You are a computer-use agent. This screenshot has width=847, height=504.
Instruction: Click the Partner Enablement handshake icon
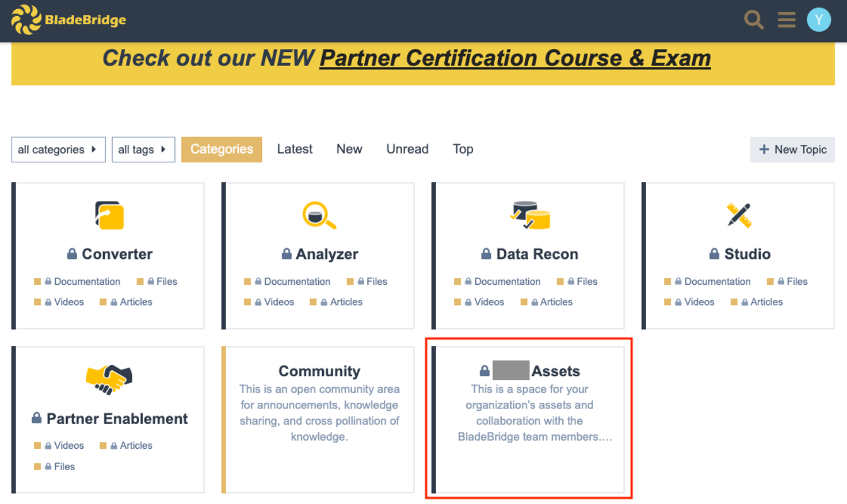(x=109, y=379)
